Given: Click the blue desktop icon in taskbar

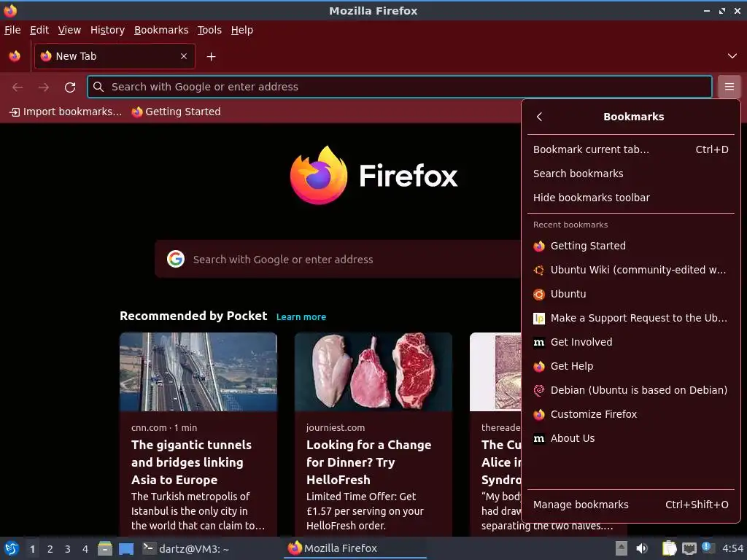Looking at the screenshot, I should [126, 548].
